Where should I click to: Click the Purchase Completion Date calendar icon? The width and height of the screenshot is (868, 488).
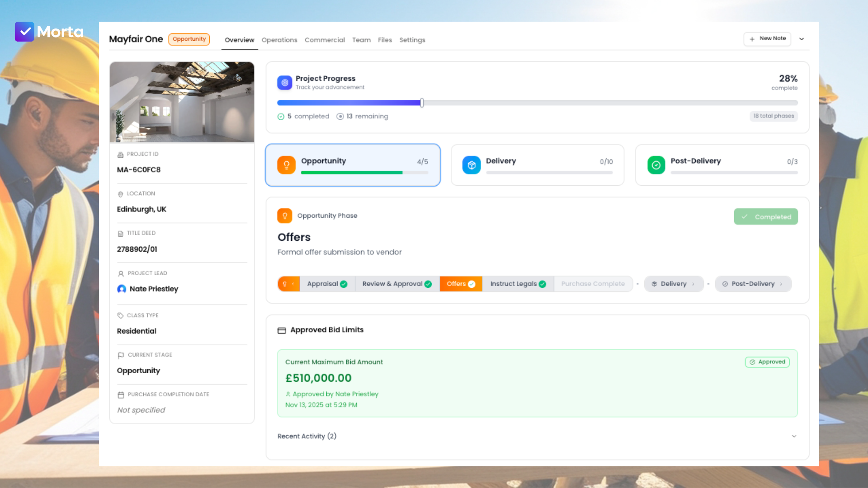(121, 395)
